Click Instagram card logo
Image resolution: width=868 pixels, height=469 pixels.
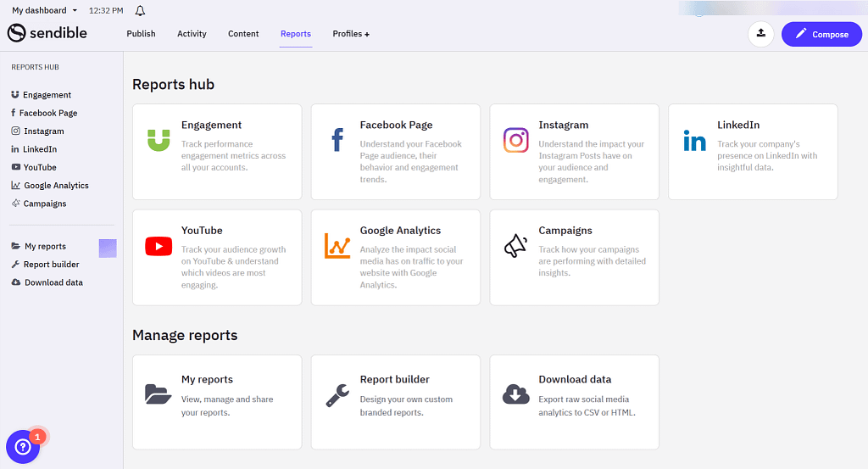coord(515,140)
